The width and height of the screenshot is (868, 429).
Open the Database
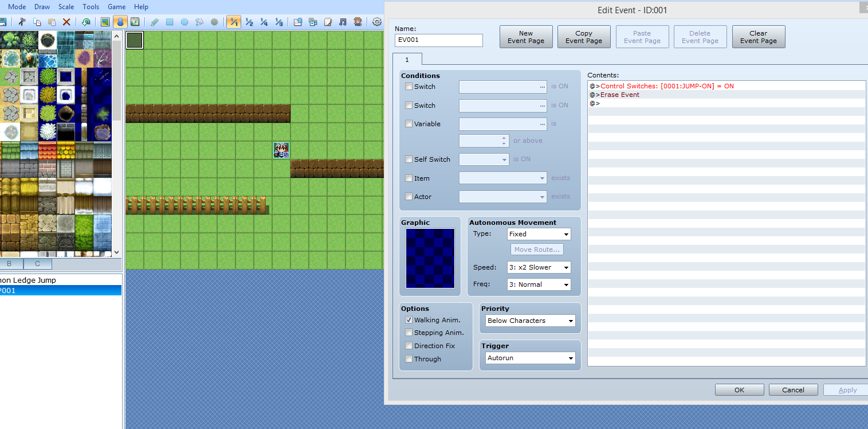pos(297,21)
